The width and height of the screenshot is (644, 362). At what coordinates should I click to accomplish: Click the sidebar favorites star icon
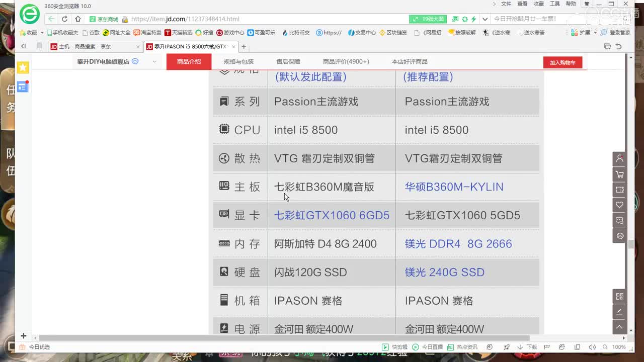tap(23, 67)
